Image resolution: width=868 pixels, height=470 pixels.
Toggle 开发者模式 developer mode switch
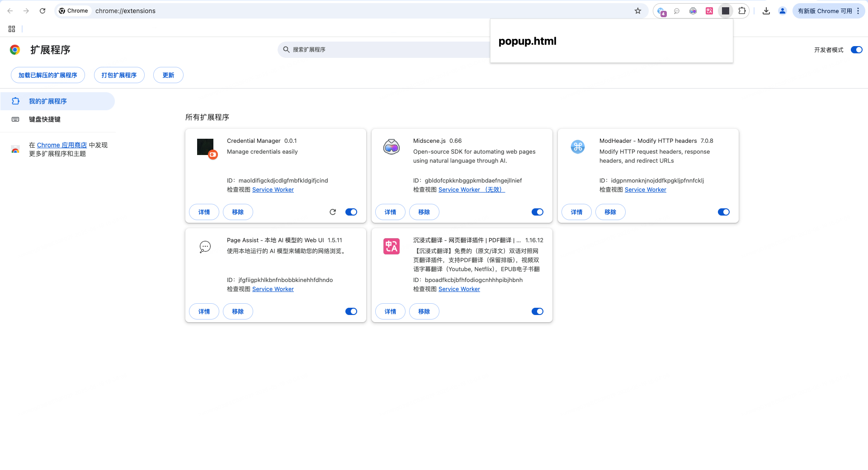click(x=857, y=50)
